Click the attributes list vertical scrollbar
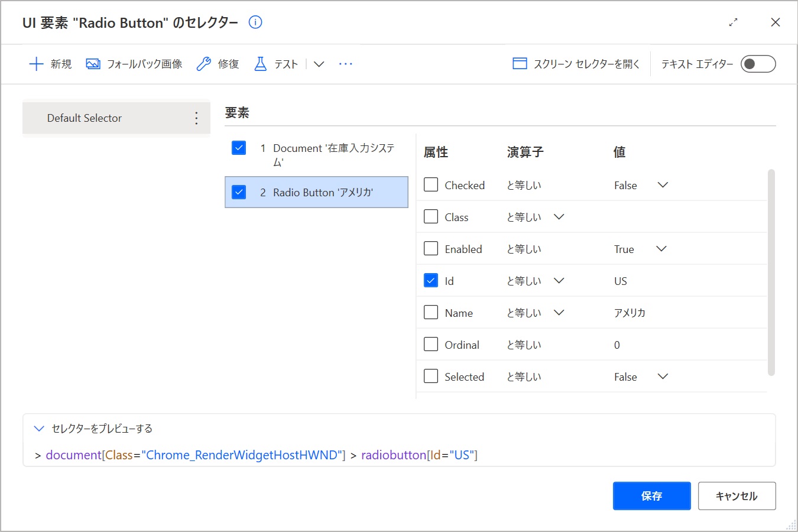 pos(771,273)
